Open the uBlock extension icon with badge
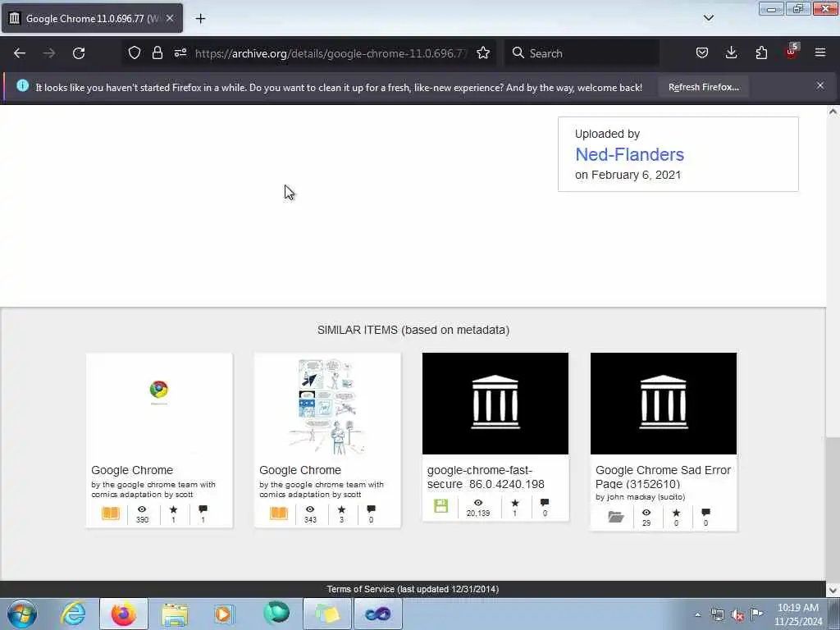The image size is (840, 630). [x=792, y=52]
